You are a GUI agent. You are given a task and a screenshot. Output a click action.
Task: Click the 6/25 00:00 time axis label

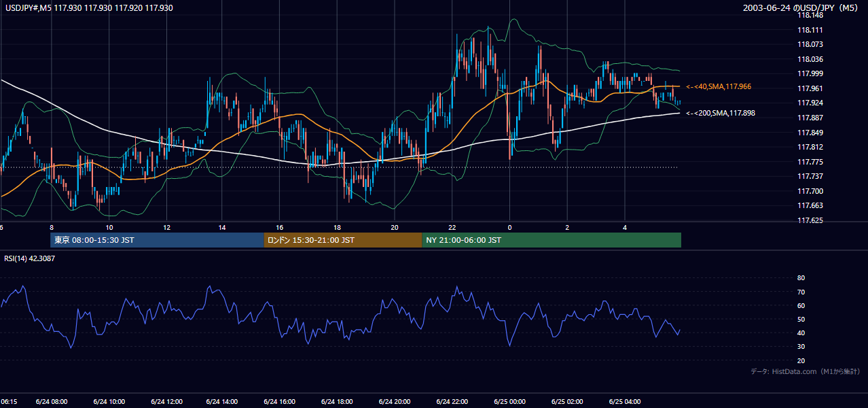coord(509,402)
